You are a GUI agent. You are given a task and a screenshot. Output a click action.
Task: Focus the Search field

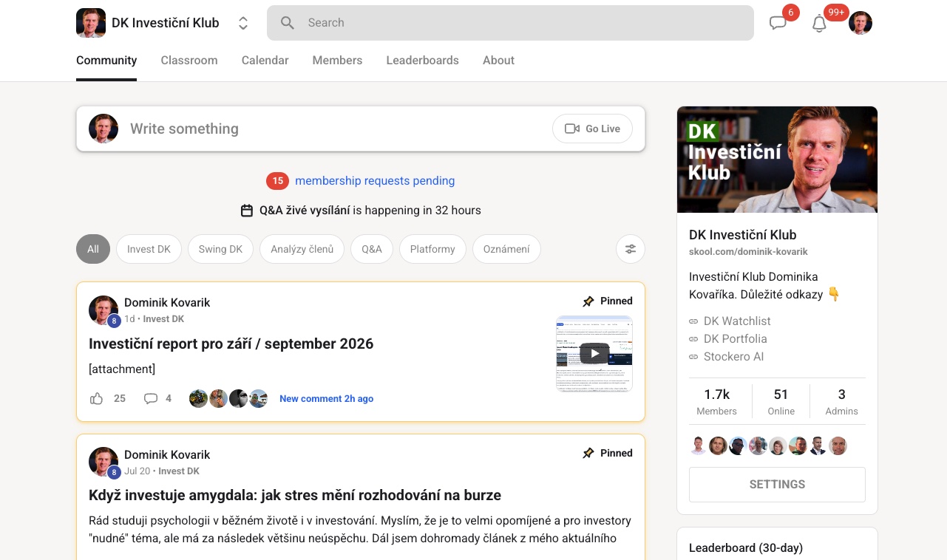tap(510, 23)
